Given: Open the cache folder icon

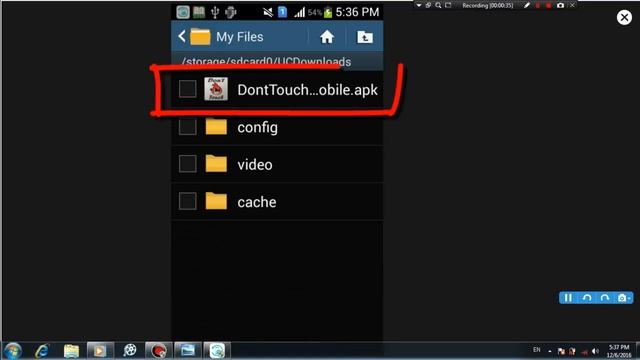Looking at the screenshot, I should point(216,201).
